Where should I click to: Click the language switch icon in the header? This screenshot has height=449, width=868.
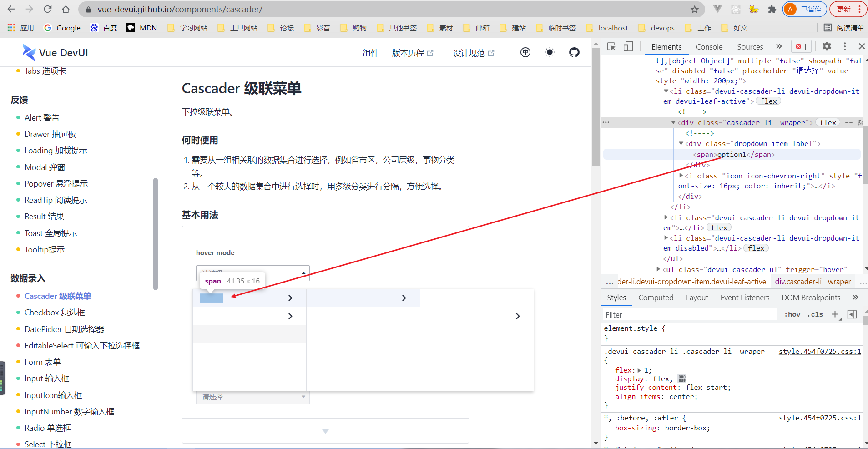click(525, 53)
